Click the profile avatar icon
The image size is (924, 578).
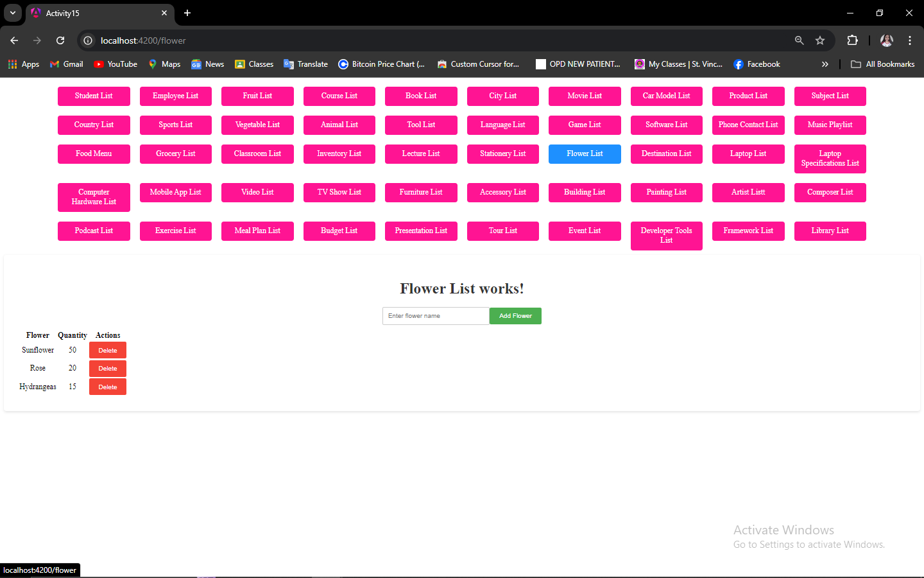(887, 40)
